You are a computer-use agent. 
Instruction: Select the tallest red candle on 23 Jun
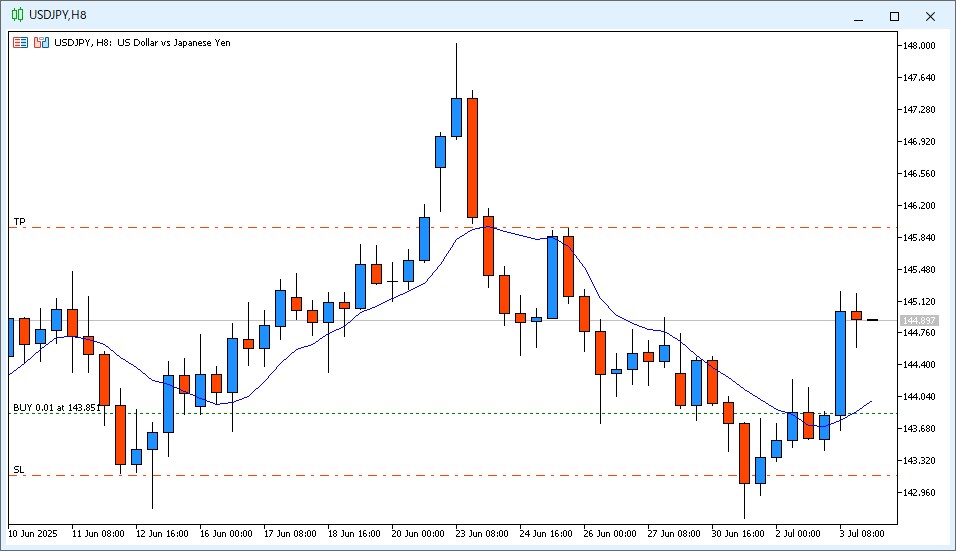[473, 157]
